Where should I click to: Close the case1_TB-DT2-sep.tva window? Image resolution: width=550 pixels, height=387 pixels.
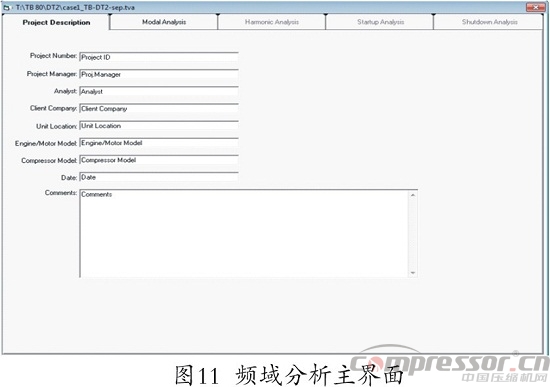535,7
